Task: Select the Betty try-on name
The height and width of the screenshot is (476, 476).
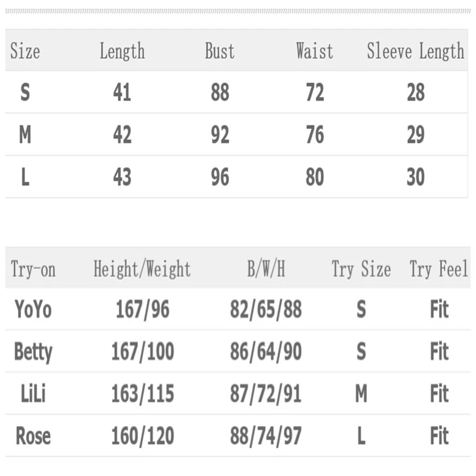Action: coord(33,352)
